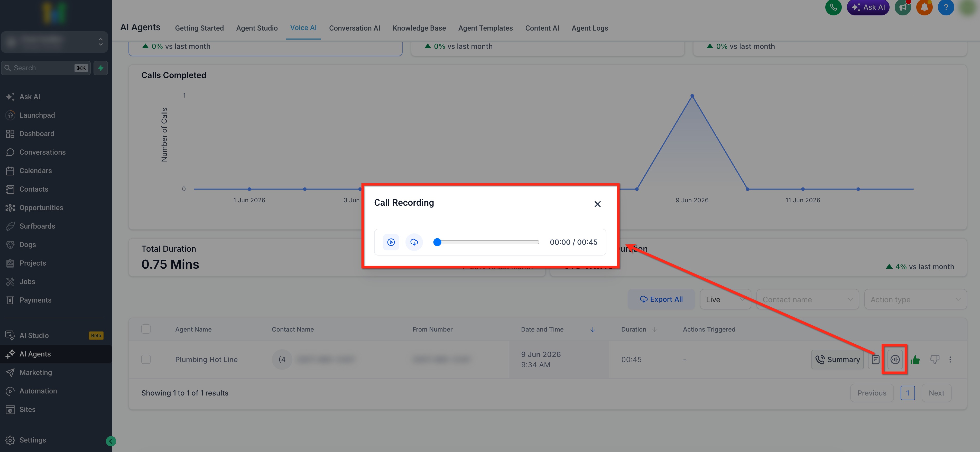
Task: Open the Contact name filter dropdown
Action: 807,299
